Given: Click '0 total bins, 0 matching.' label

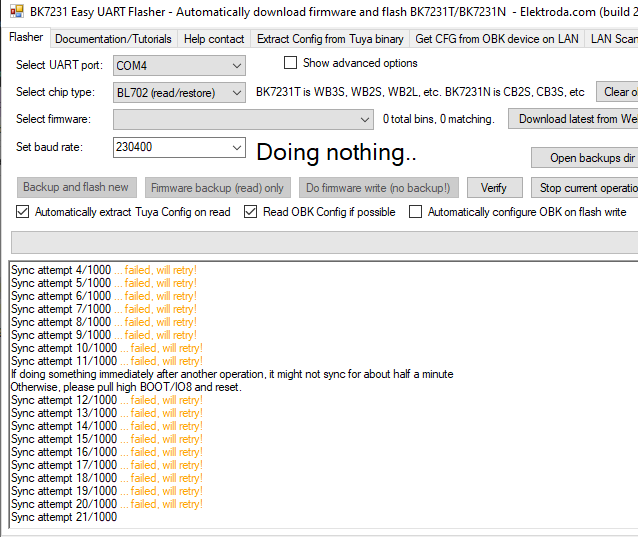Looking at the screenshot, I should tap(439, 119).
